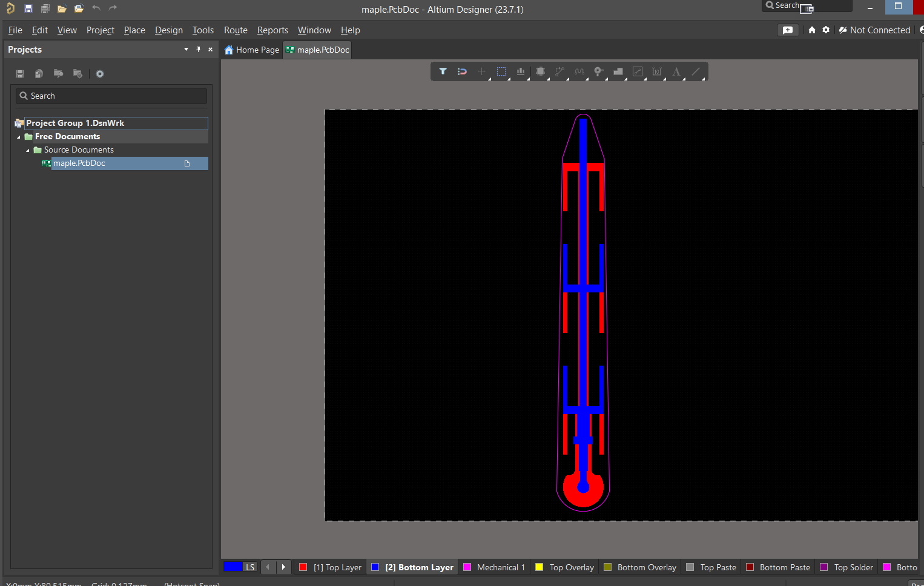Viewport: 924px width, 586px height.
Task: Pick the dimension measurement tool
Action: click(x=657, y=71)
